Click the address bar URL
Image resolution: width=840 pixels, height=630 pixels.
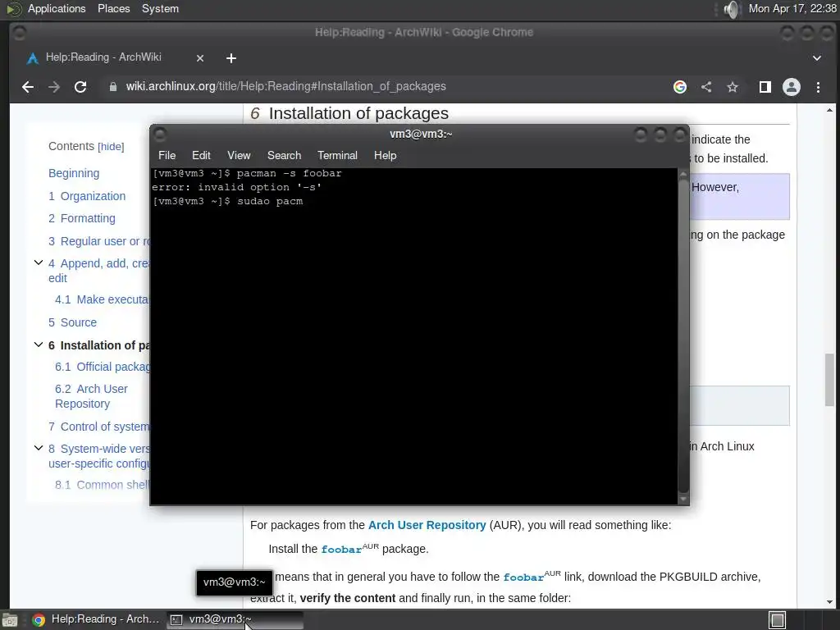click(x=285, y=86)
